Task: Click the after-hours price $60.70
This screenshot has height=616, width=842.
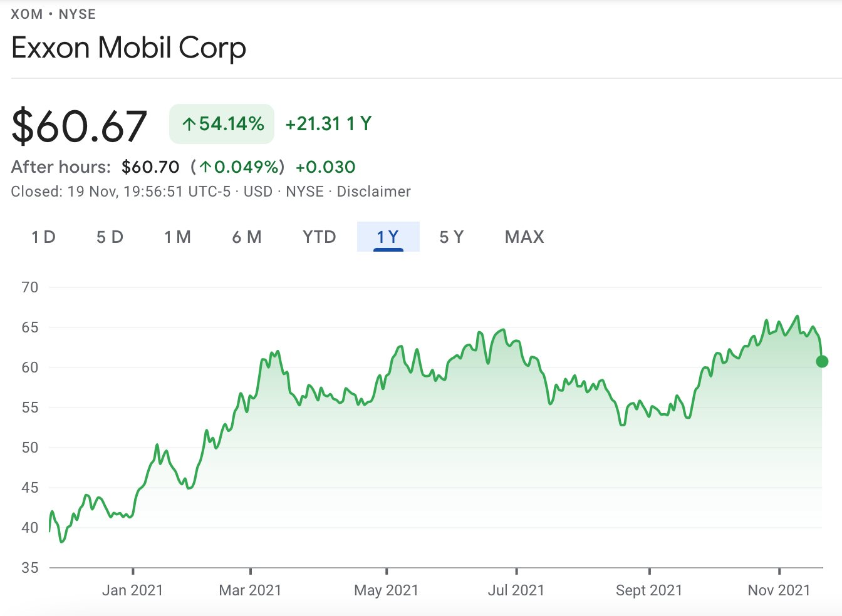Action: click(x=152, y=167)
